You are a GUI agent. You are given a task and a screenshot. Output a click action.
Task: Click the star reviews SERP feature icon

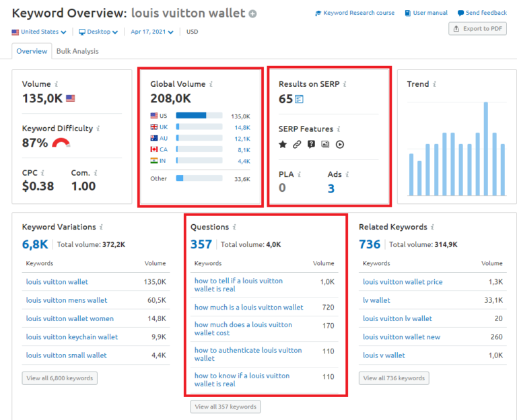[283, 145]
